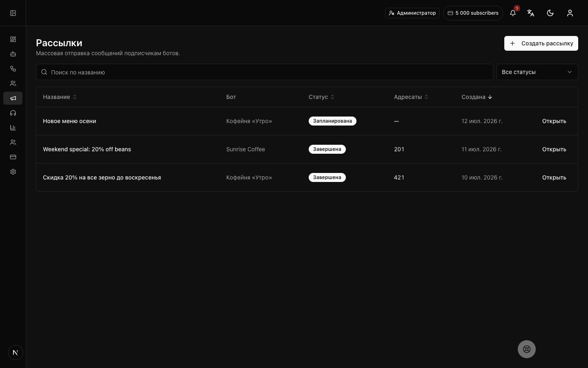Viewport: 588px width, 368px height.
Task: Click the recipients count «421»
Action: 399,177
